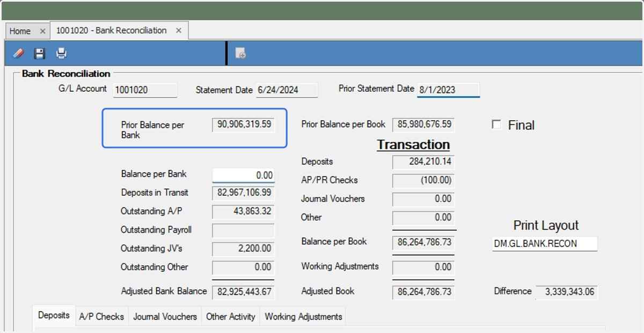Click the Print Layout label
The image size is (644, 333).
pos(546,225)
